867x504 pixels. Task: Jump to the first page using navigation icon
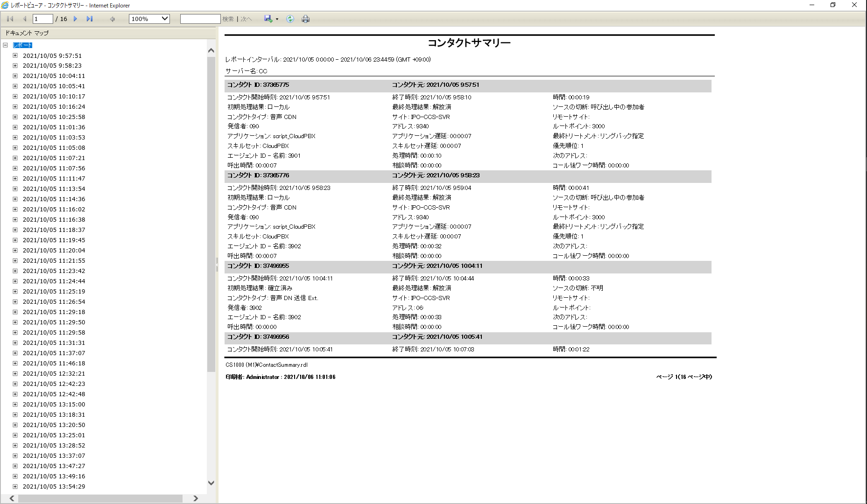(x=9, y=19)
